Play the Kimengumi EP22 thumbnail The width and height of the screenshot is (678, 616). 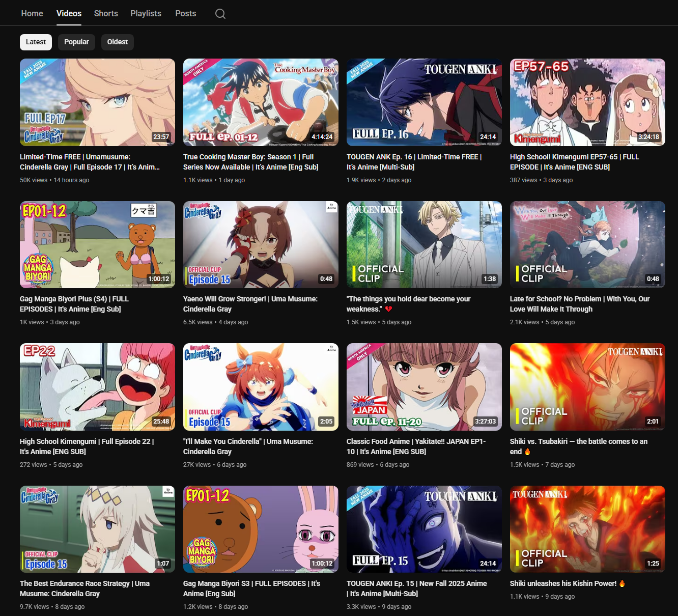[x=97, y=387]
